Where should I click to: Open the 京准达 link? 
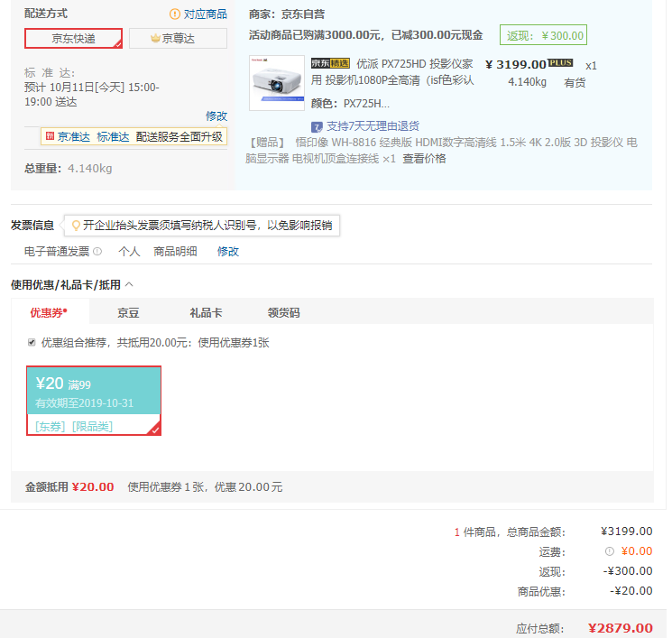pyautogui.click(x=74, y=137)
